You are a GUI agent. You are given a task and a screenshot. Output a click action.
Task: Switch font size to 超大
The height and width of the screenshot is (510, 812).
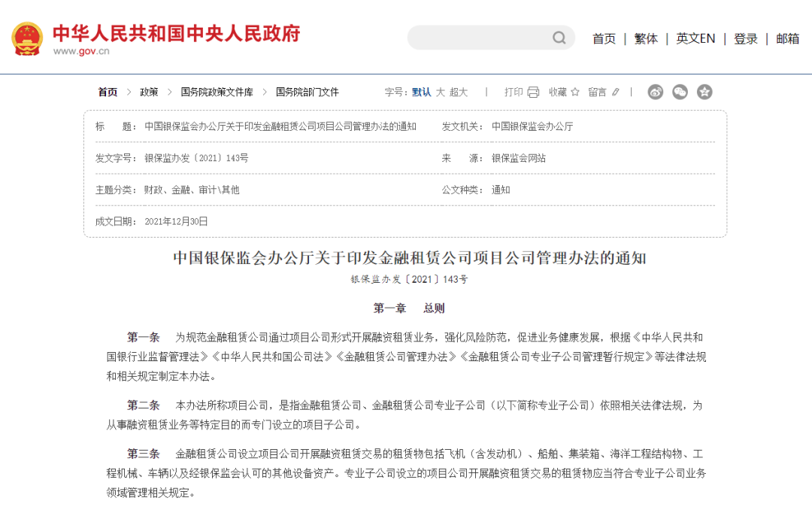pos(459,92)
